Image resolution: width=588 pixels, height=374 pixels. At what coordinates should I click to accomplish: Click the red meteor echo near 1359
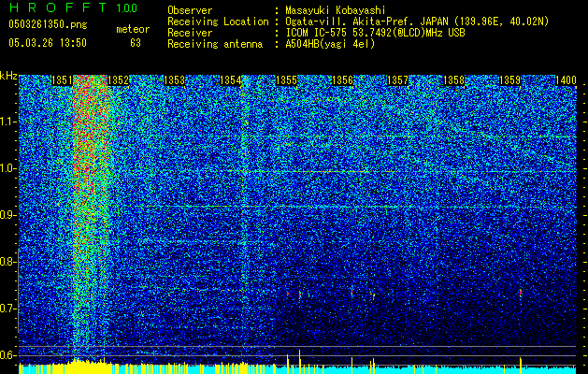point(521,293)
